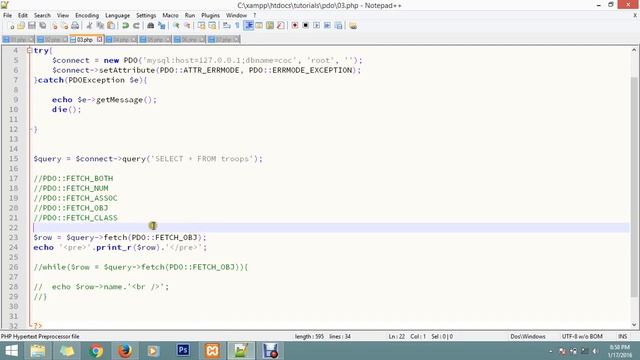
Task: Start macro recording with red dot icon
Action: (x=294, y=26)
